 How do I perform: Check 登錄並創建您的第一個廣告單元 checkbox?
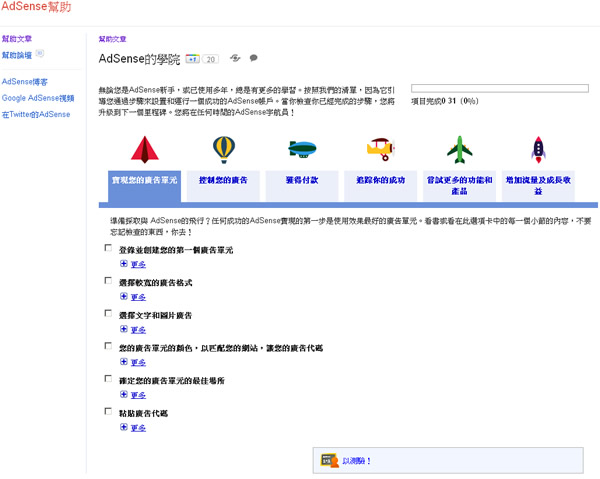[108, 247]
